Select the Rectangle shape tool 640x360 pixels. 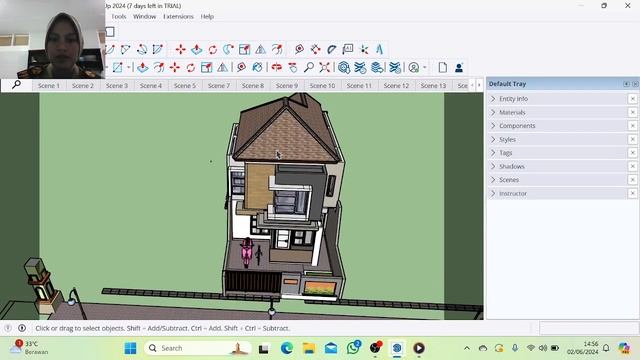118,67
